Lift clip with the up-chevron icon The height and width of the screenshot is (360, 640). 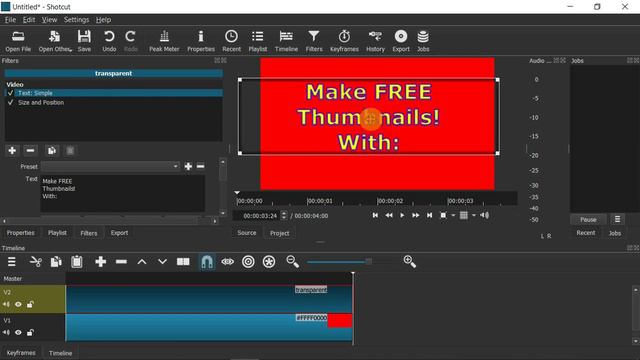[x=142, y=262]
